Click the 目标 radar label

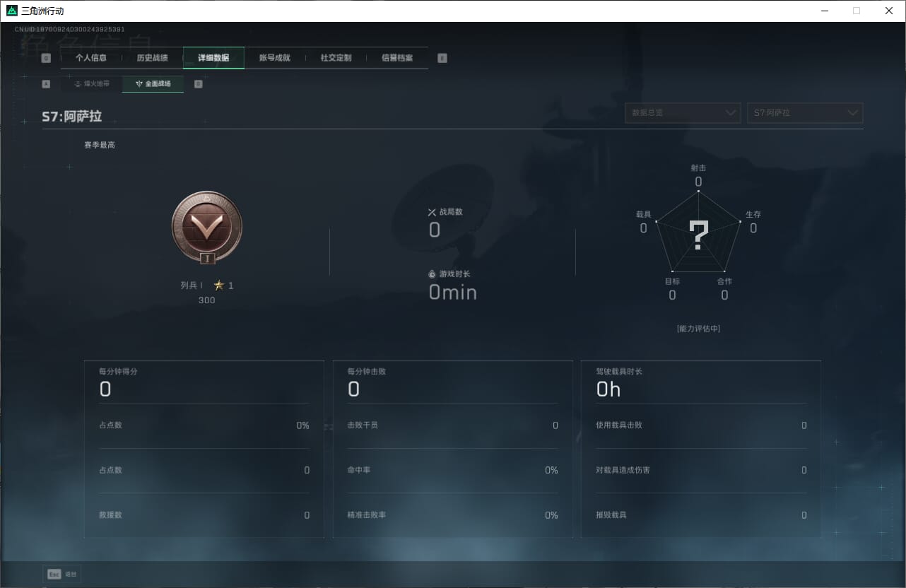(672, 281)
